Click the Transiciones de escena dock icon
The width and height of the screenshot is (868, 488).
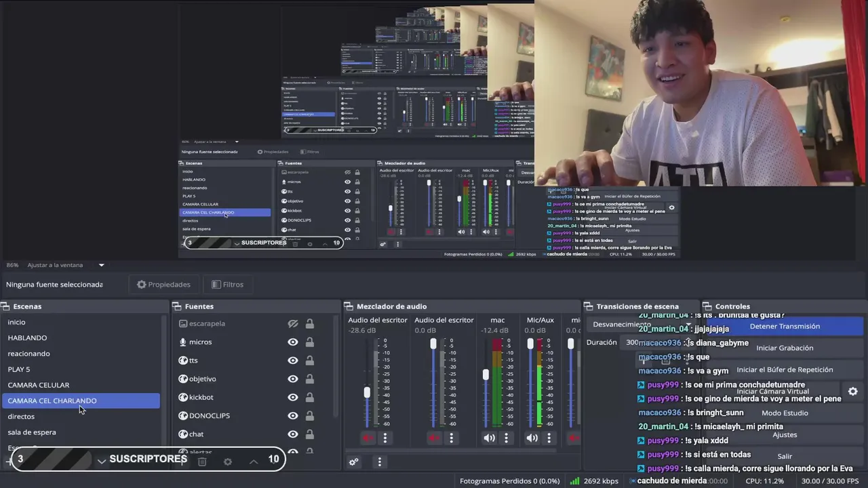point(589,306)
